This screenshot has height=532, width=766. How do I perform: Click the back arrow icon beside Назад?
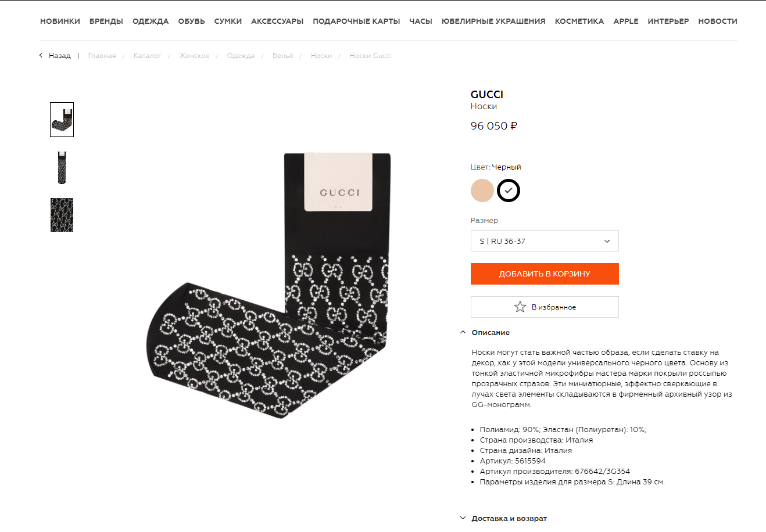[x=41, y=55]
